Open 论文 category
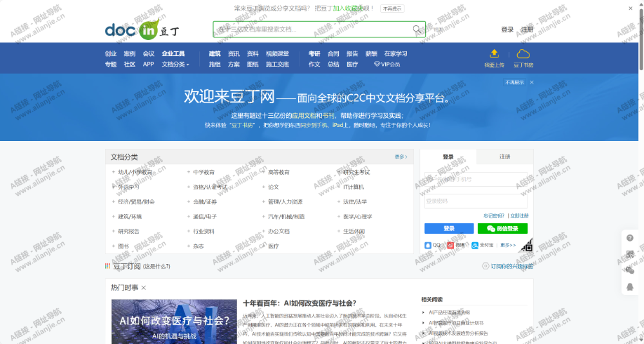The height and width of the screenshot is (344, 644). coord(274,187)
